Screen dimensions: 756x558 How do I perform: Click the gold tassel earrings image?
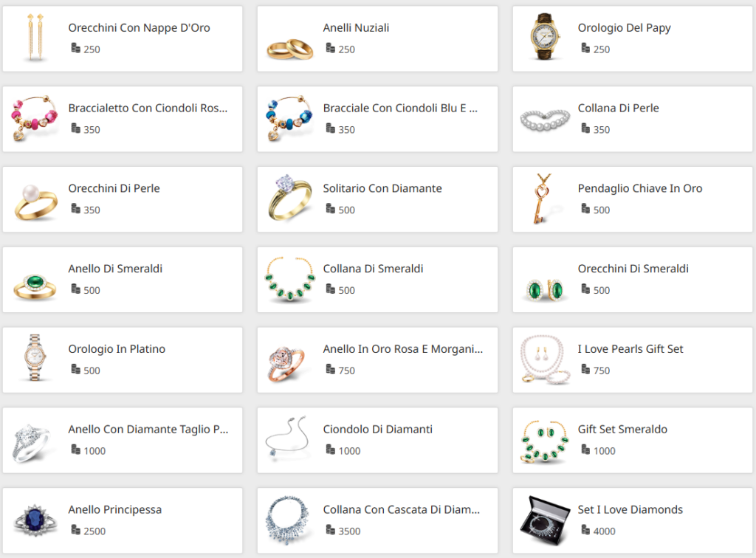tap(35, 38)
